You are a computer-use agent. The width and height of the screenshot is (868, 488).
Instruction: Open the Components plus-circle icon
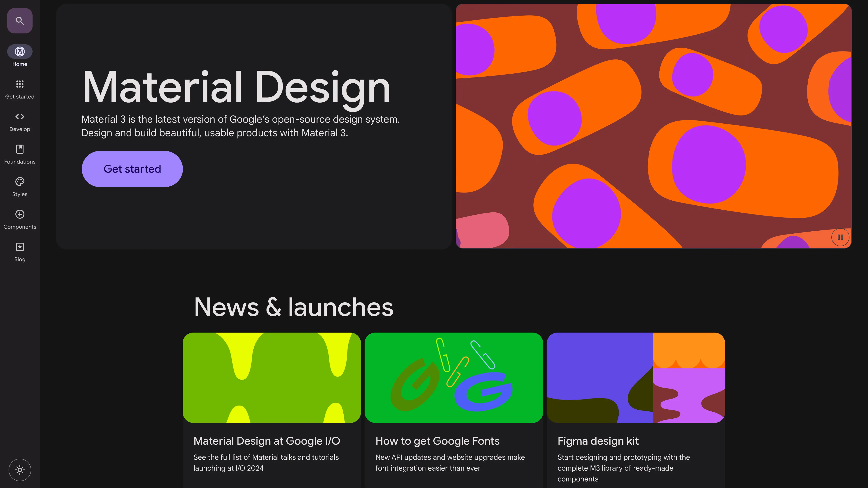pos(20,214)
